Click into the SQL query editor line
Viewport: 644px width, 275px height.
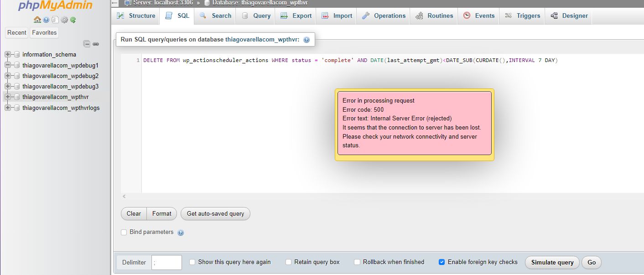point(350,60)
